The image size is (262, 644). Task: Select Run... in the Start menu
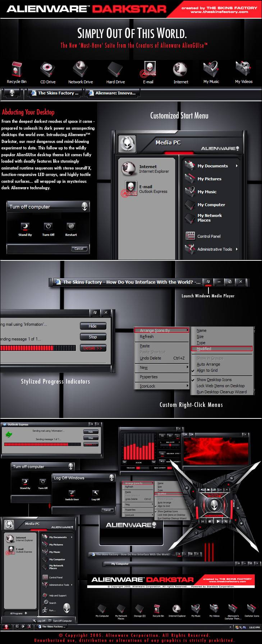click(x=52, y=610)
